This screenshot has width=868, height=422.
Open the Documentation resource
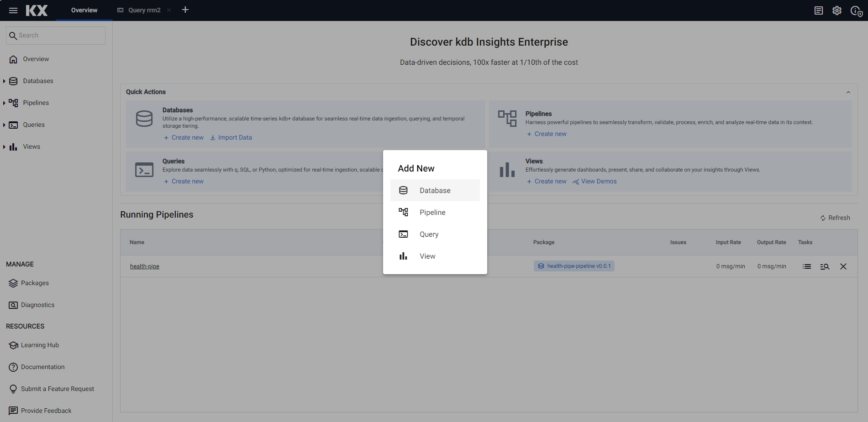(42, 367)
